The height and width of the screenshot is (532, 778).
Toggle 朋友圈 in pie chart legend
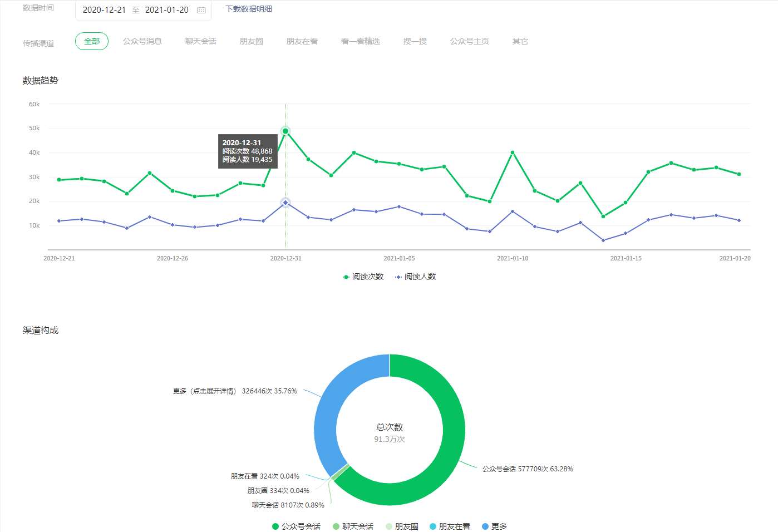pyautogui.click(x=402, y=526)
